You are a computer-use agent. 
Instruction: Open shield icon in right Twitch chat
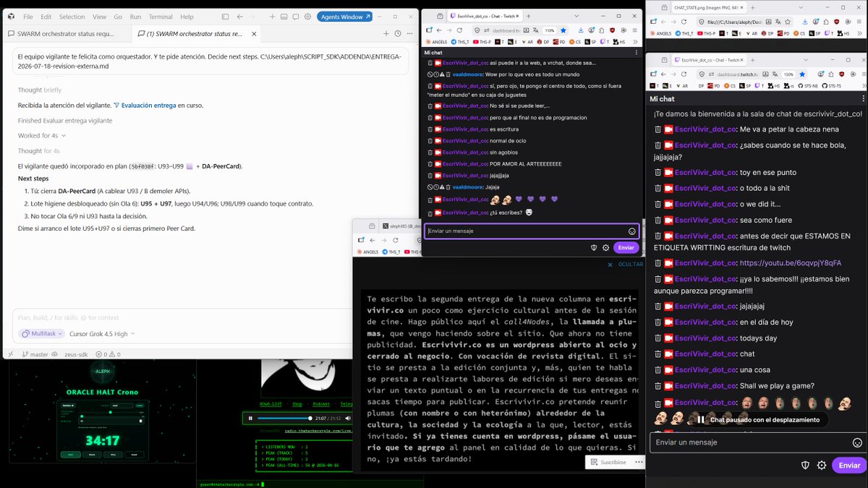click(x=806, y=466)
